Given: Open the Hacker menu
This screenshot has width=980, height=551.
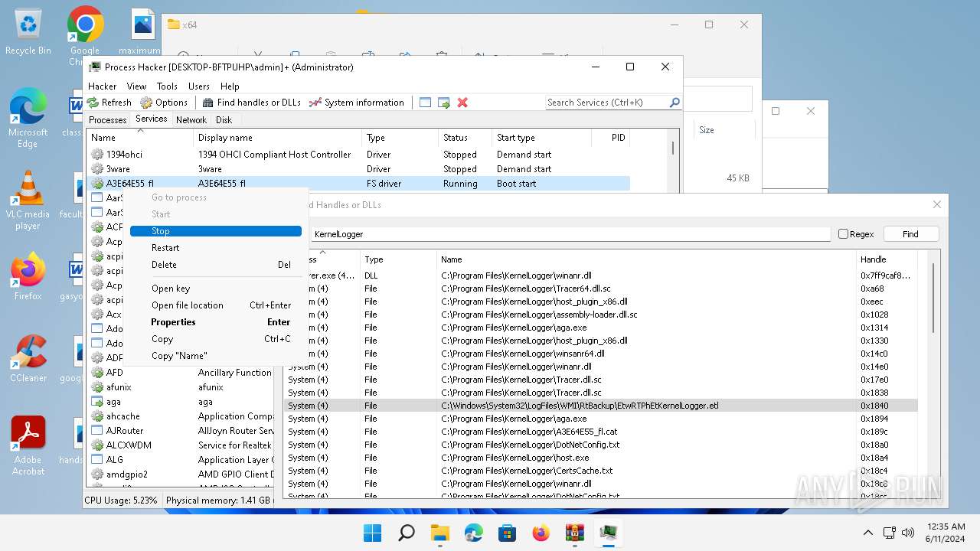Looking at the screenshot, I should pyautogui.click(x=103, y=86).
